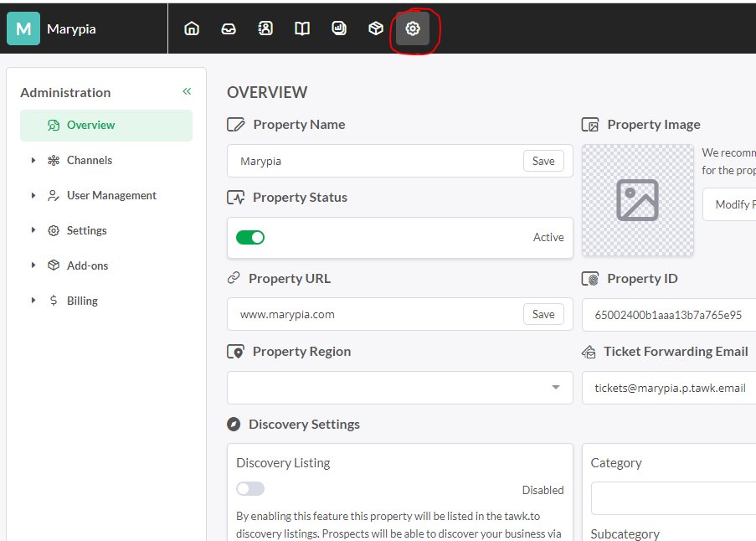Click the Property ID value field

(669, 315)
